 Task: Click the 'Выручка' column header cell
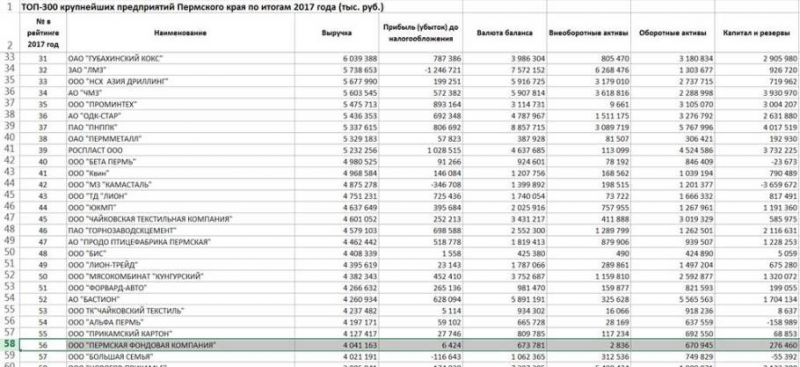click(336, 33)
